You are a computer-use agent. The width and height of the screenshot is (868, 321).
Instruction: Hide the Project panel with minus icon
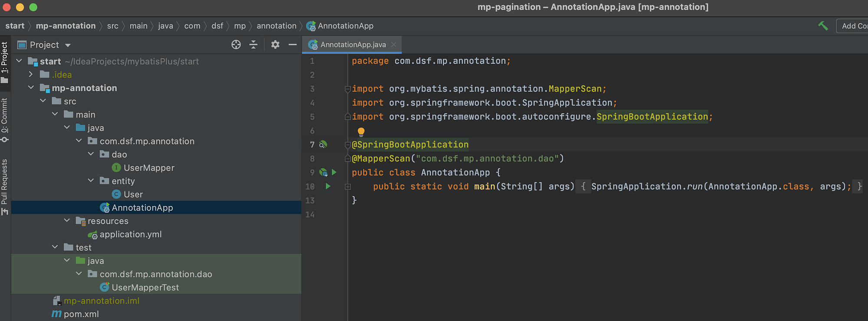coord(293,45)
